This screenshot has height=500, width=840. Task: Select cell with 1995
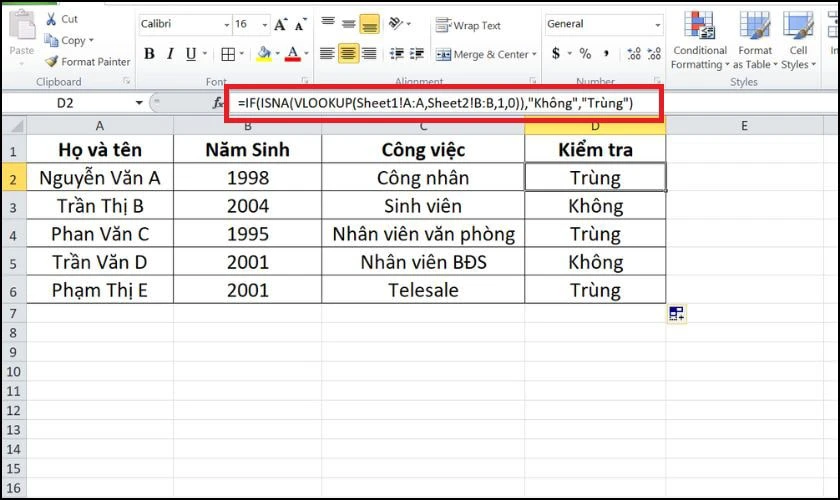pos(248,234)
